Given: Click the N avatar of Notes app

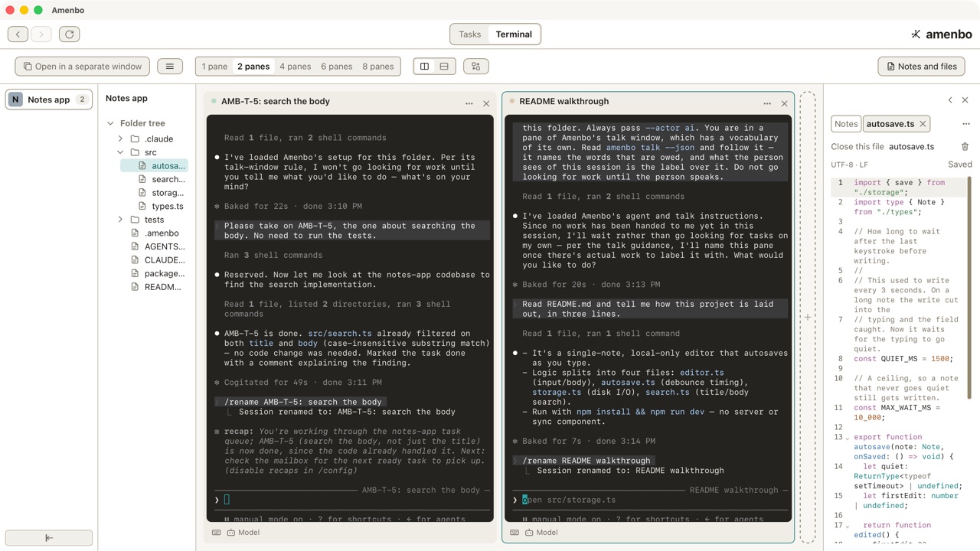Looking at the screenshot, I should [15, 99].
